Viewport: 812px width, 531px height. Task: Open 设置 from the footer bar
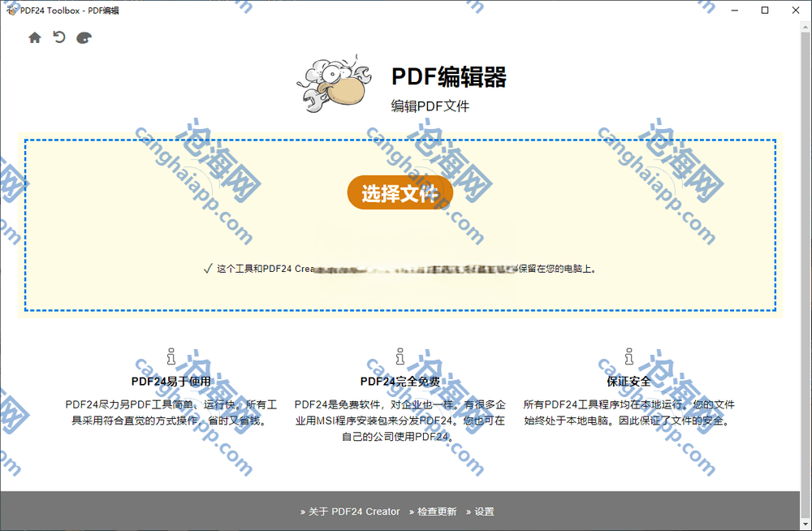pos(481,512)
